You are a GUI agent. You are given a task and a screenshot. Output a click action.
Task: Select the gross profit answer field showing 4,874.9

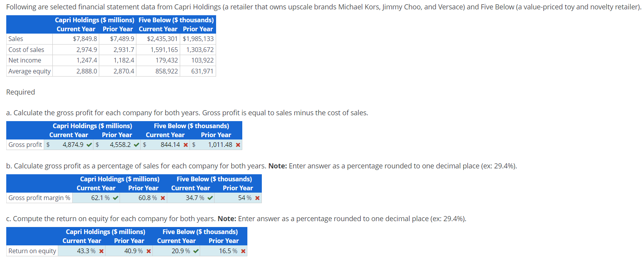(70, 145)
